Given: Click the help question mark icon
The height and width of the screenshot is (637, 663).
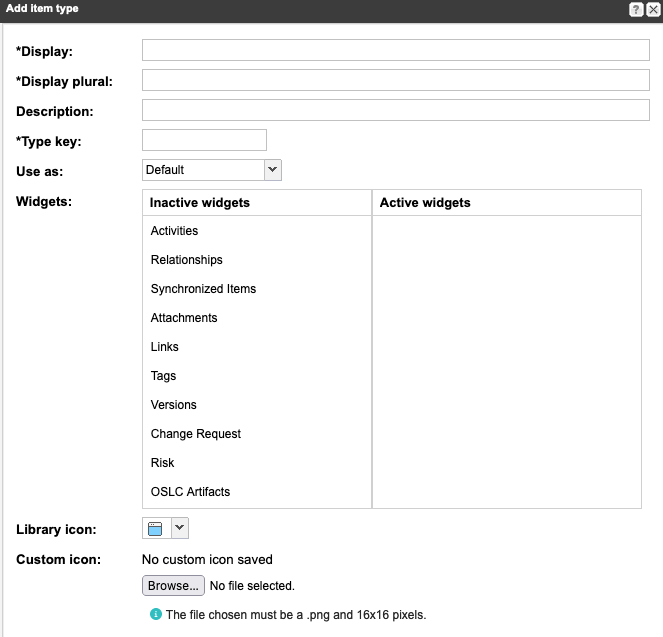Looking at the screenshot, I should [636, 9].
